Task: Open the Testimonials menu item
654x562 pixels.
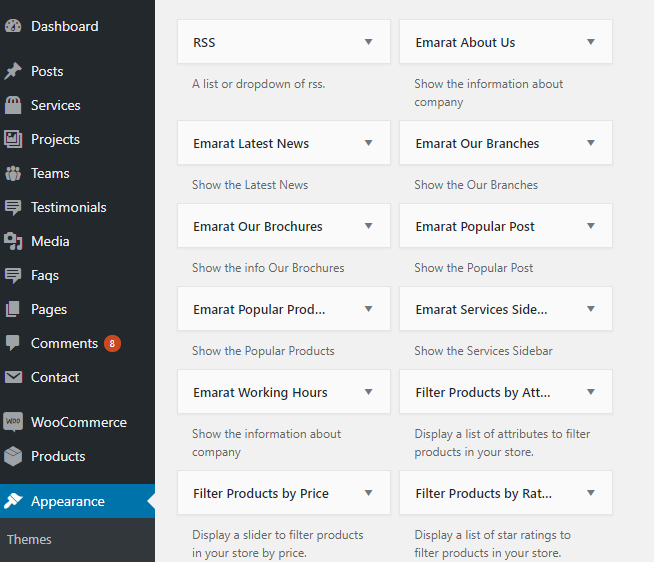Action: tap(68, 207)
